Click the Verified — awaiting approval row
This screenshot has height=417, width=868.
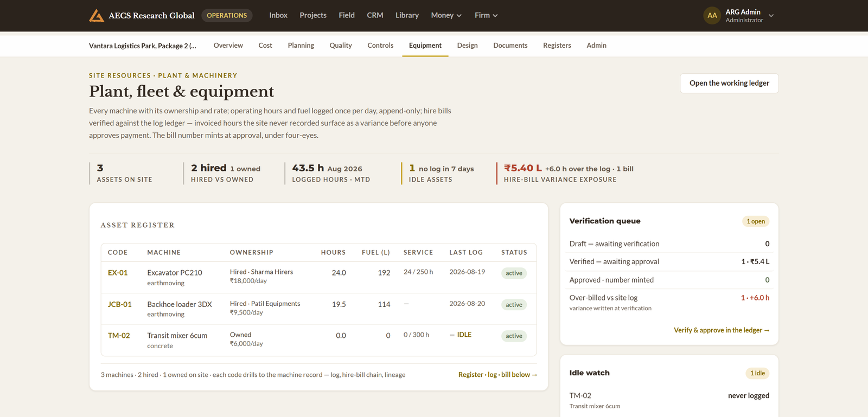click(x=669, y=262)
